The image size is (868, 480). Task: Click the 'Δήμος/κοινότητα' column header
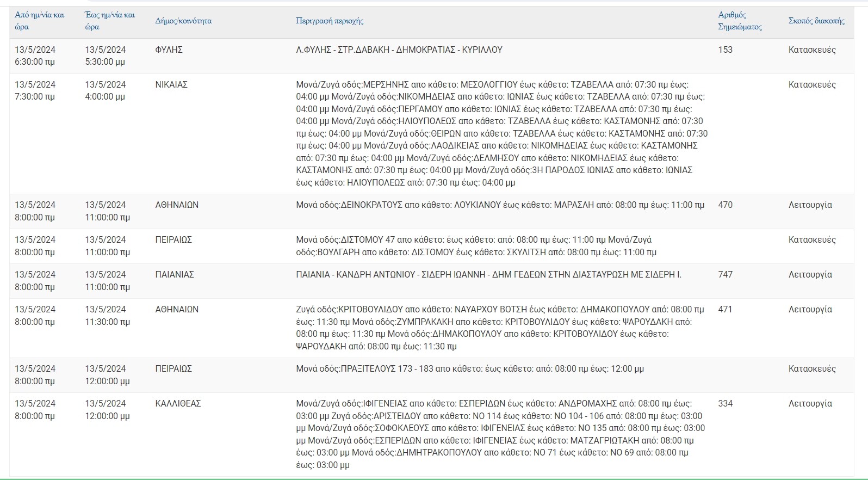coord(183,21)
